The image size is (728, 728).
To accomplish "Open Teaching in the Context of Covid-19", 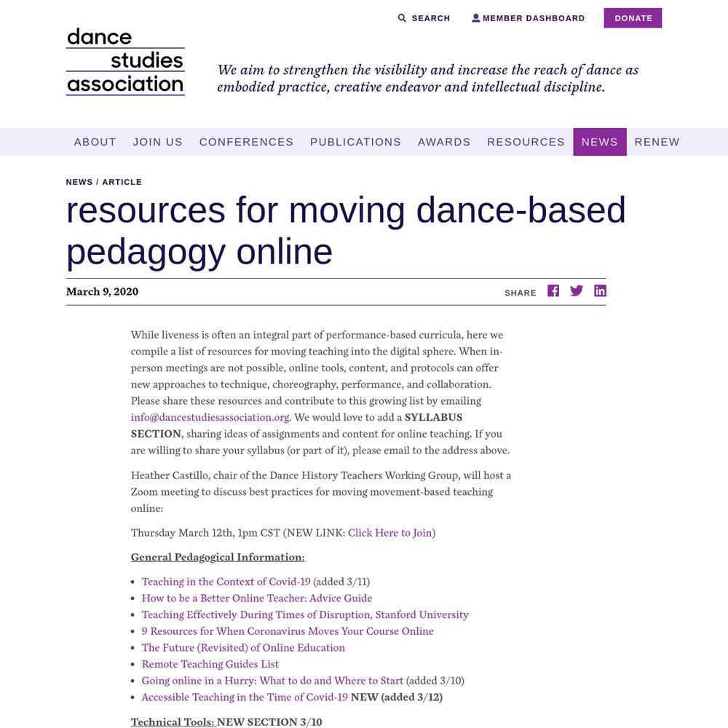I will point(226,582).
